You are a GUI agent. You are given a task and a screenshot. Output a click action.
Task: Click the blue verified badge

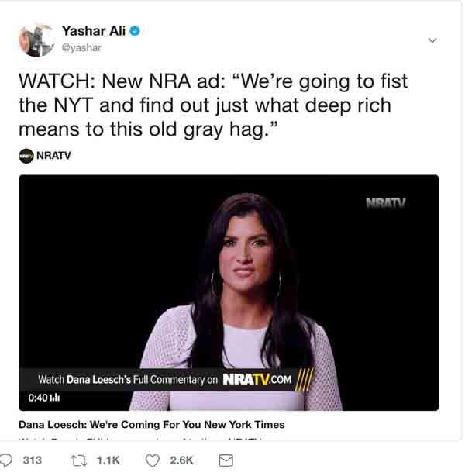pyautogui.click(x=135, y=31)
